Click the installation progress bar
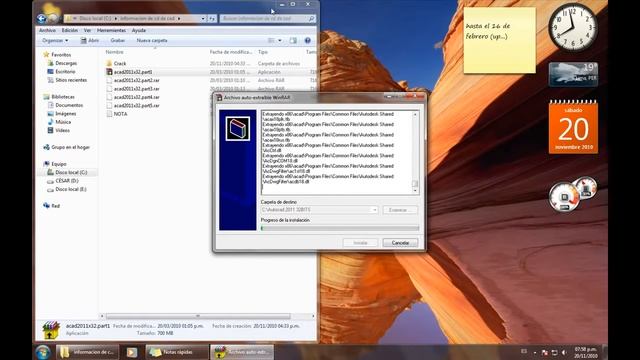The width and height of the screenshot is (640, 360). pos(340,228)
